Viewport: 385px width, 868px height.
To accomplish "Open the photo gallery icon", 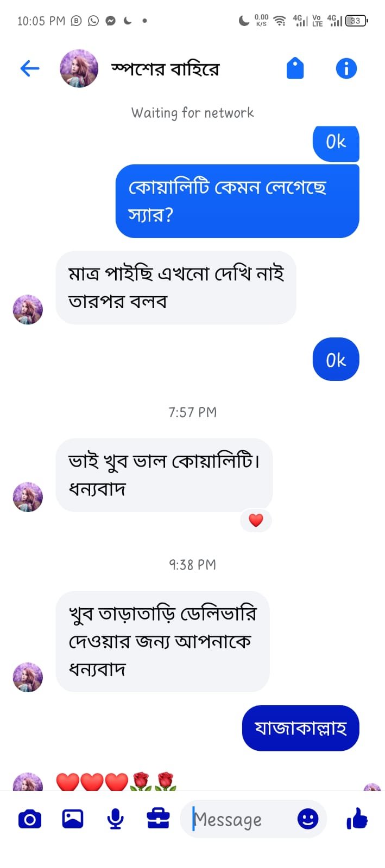I will pyautogui.click(x=73, y=818).
